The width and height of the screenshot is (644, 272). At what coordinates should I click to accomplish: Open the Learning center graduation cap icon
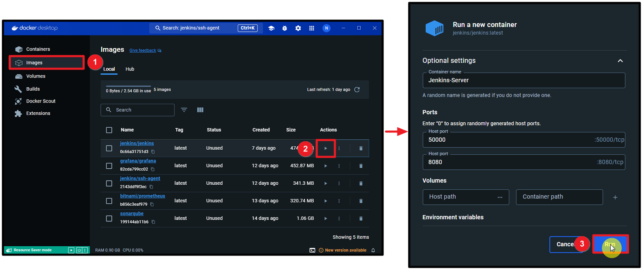[271, 28]
